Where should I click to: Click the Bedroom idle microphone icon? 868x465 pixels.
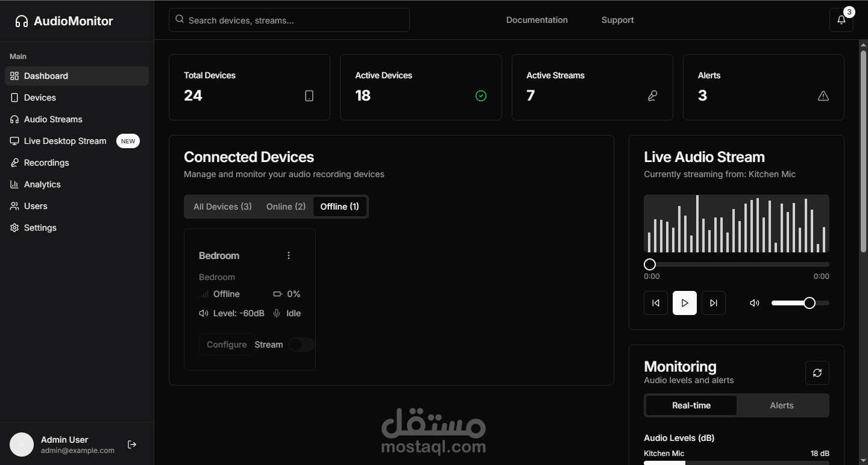point(277,313)
